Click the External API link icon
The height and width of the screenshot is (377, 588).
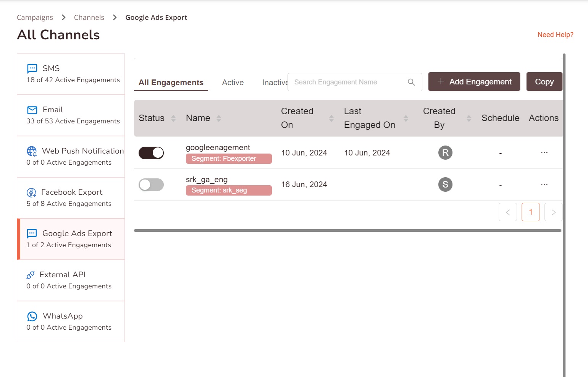(x=31, y=275)
